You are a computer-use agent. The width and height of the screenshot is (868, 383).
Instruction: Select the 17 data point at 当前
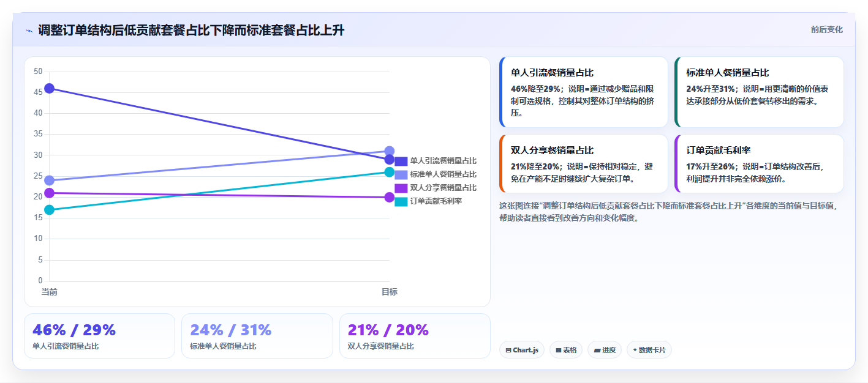(49, 210)
